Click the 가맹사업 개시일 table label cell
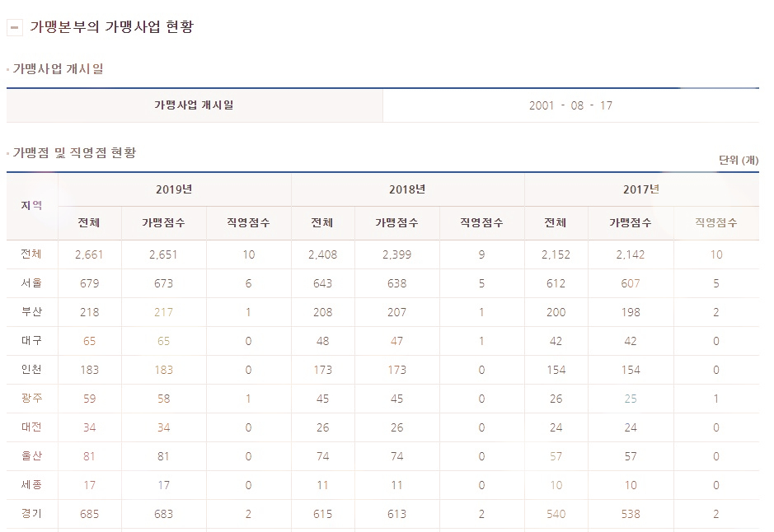This screenshot has height=532, width=774. (195, 105)
